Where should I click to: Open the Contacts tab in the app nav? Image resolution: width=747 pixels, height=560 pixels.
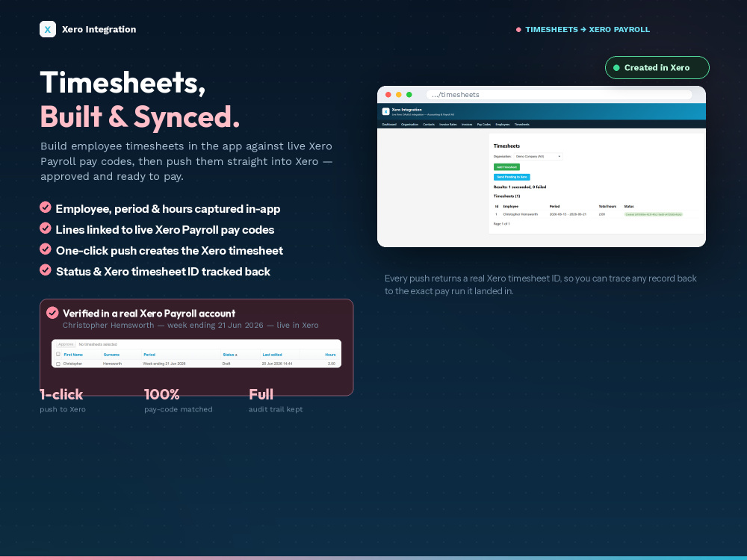429,124
